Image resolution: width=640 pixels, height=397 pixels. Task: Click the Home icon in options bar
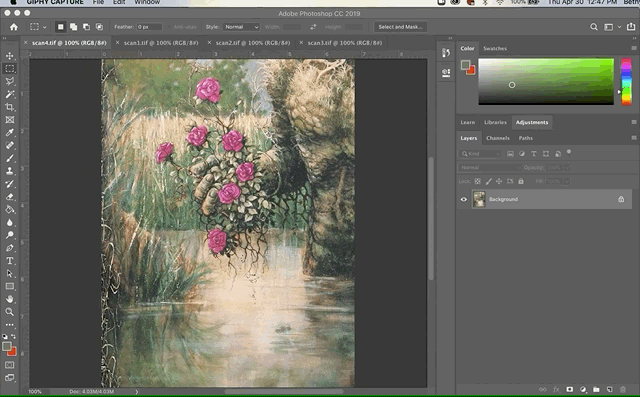tap(14, 27)
